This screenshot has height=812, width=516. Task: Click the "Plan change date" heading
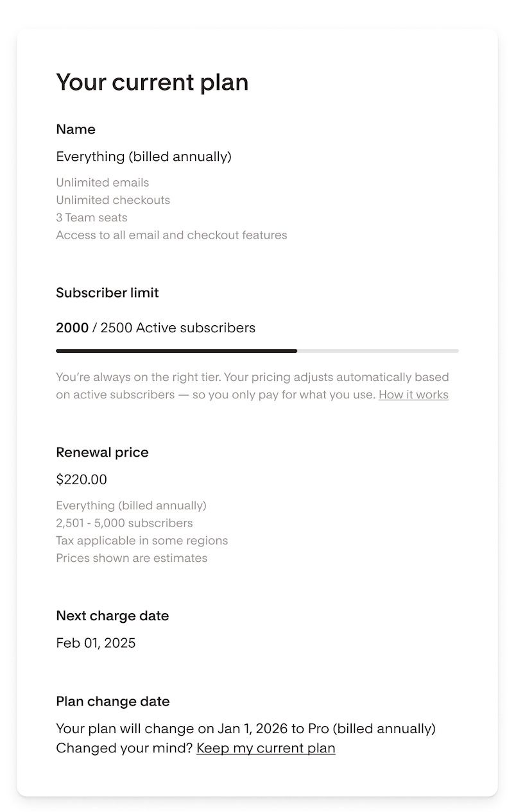(113, 702)
